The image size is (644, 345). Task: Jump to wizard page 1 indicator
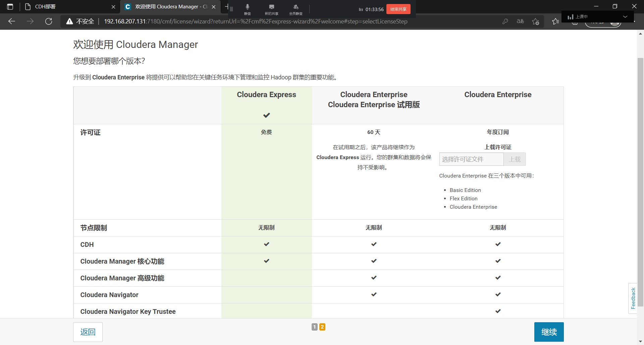point(314,327)
